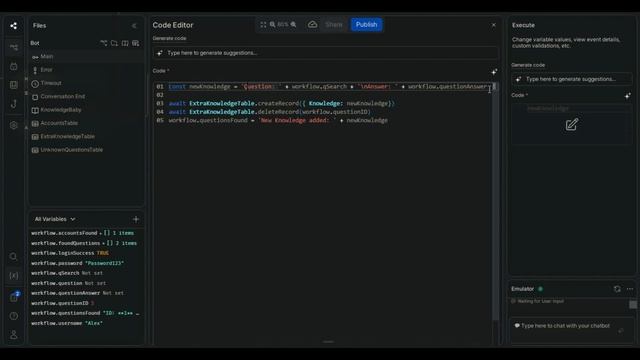The width and height of the screenshot is (640, 360).
Task: Open the search icon in left sidebar
Action: (x=13, y=256)
